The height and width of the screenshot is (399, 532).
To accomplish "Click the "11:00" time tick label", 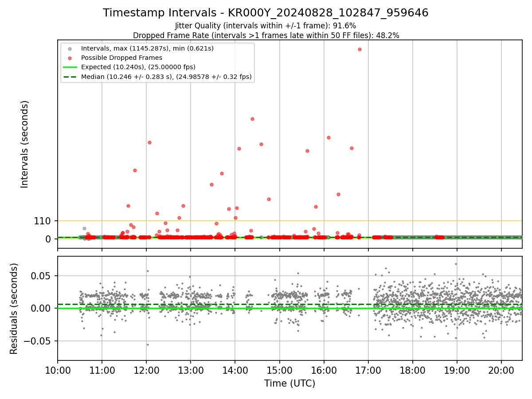I will point(102,370).
